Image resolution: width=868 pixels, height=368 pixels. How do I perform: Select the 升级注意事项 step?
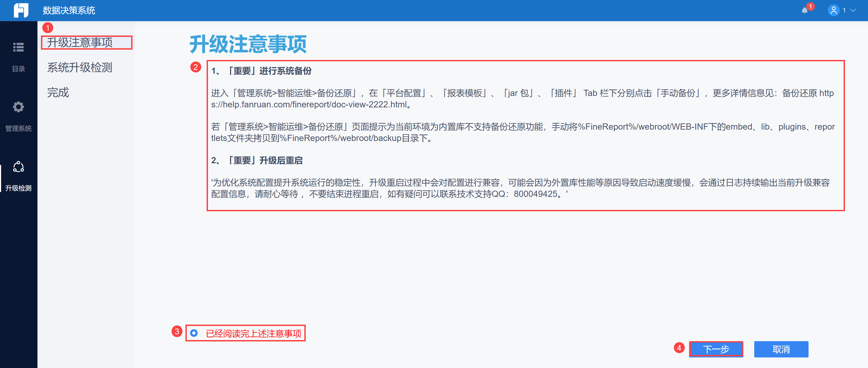[x=80, y=43]
